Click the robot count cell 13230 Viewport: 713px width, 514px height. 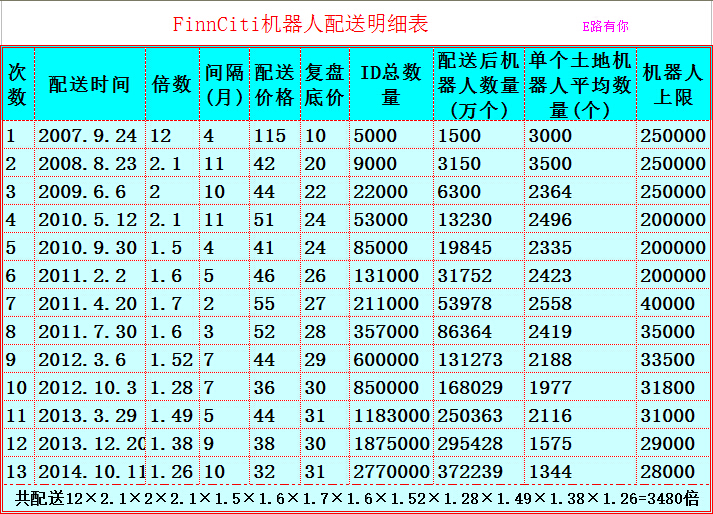point(479,219)
